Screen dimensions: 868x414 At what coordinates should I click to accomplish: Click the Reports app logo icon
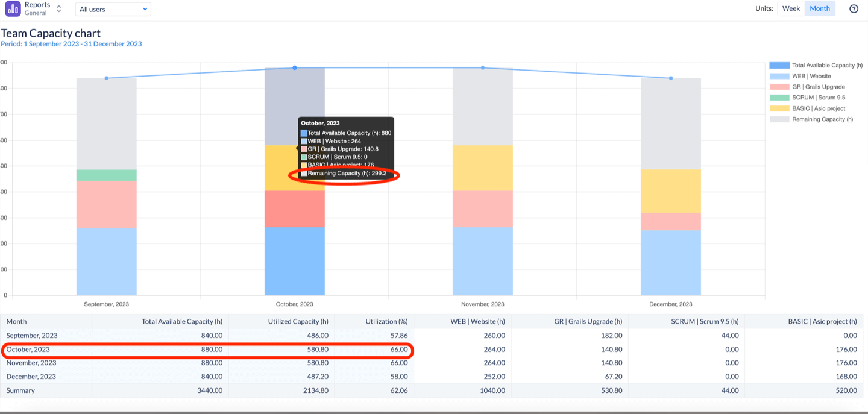click(13, 9)
